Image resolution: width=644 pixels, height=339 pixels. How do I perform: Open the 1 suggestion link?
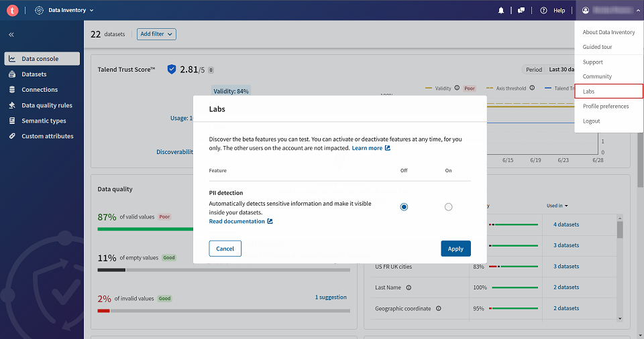(x=331, y=297)
